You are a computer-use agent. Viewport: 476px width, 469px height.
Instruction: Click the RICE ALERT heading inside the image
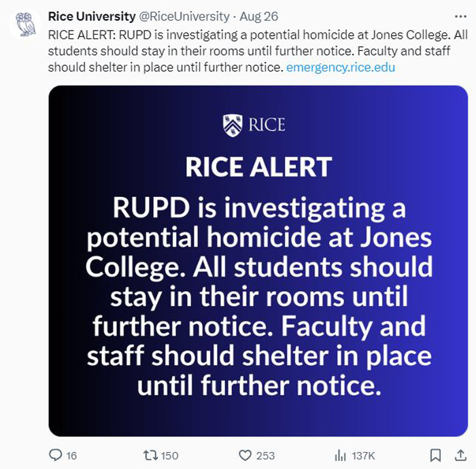(x=258, y=167)
